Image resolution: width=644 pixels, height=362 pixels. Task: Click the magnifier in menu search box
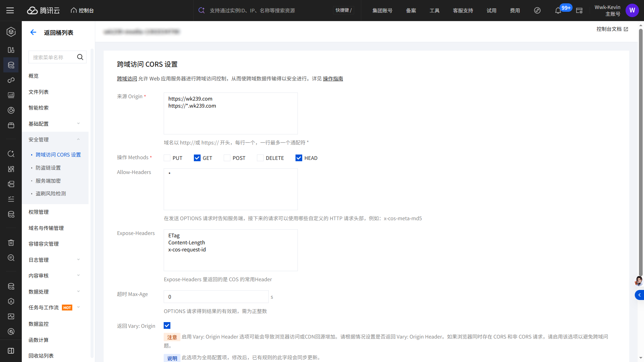click(x=80, y=57)
